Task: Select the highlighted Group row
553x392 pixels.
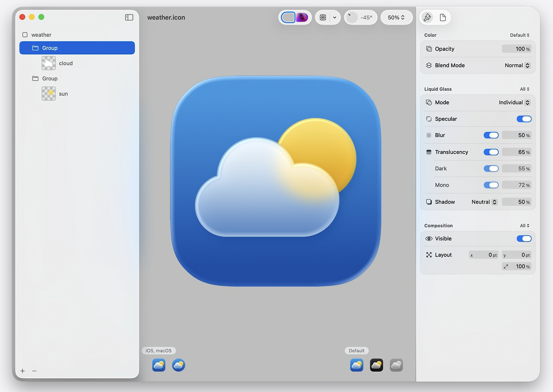Action: (77, 48)
